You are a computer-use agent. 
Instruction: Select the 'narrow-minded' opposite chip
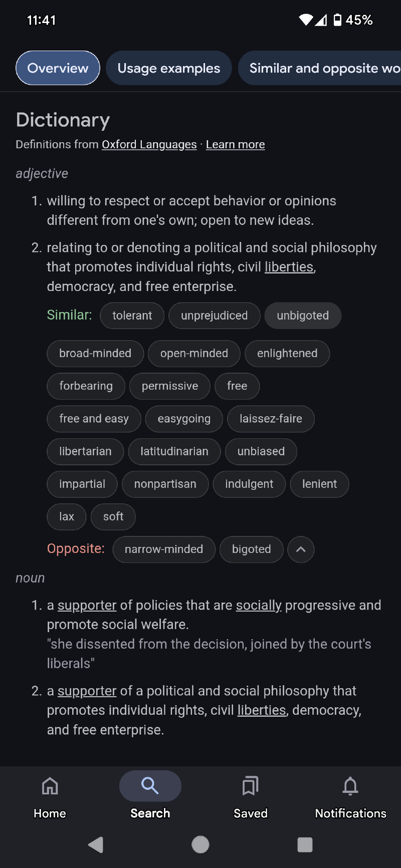(164, 549)
